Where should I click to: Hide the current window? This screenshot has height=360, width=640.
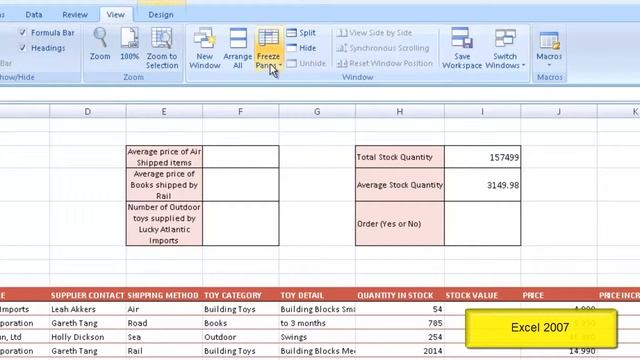(x=301, y=48)
